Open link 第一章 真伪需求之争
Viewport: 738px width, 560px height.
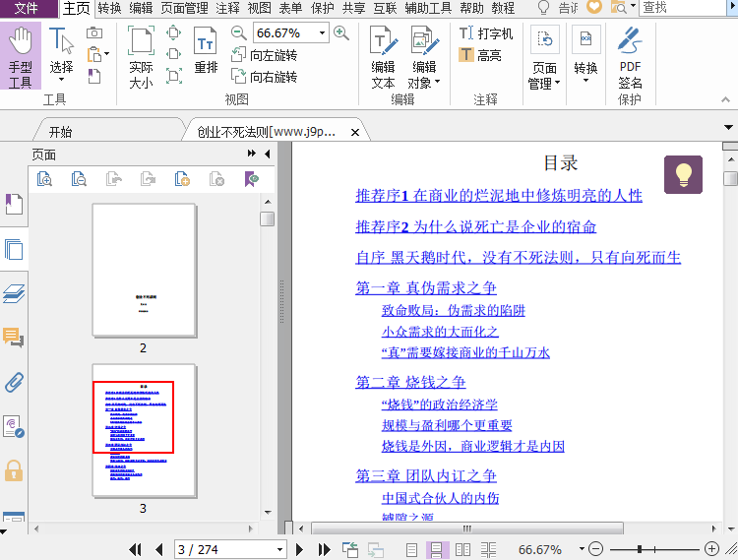(x=426, y=287)
